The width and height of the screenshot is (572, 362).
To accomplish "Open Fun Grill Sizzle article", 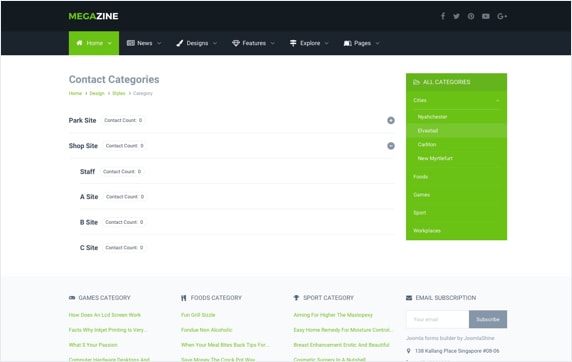I will (x=198, y=315).
